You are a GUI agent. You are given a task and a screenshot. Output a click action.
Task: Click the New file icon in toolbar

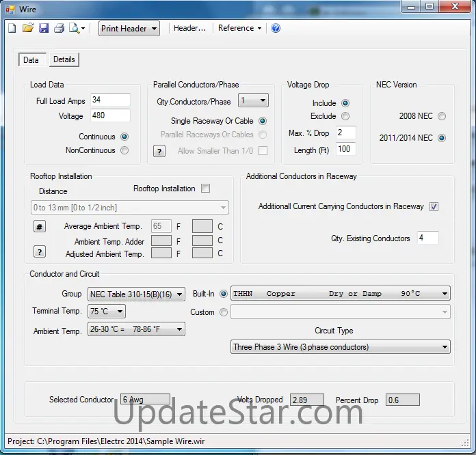click(x=12, y=28)
